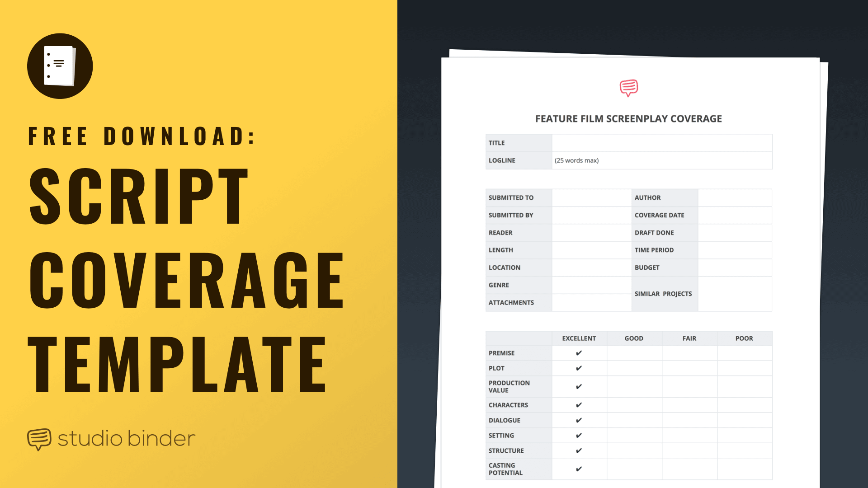The height and width of the screenshot is (488, 868).
Task: Click the SUBMITTED BY label
Action: tap(511, 216)
